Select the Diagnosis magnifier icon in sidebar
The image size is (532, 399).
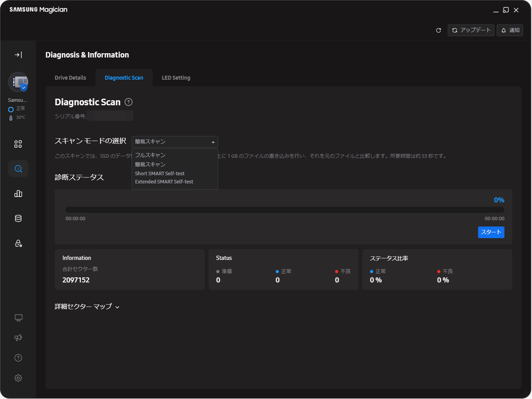(18, 169)
